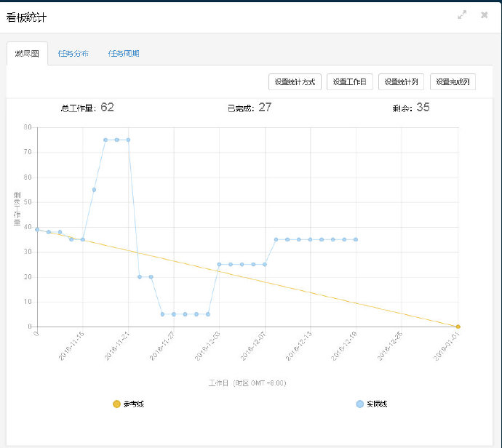Click the 设置统计列 button
Image resolution: width=502 pixels, height=448 pixels.
[401, 82]
